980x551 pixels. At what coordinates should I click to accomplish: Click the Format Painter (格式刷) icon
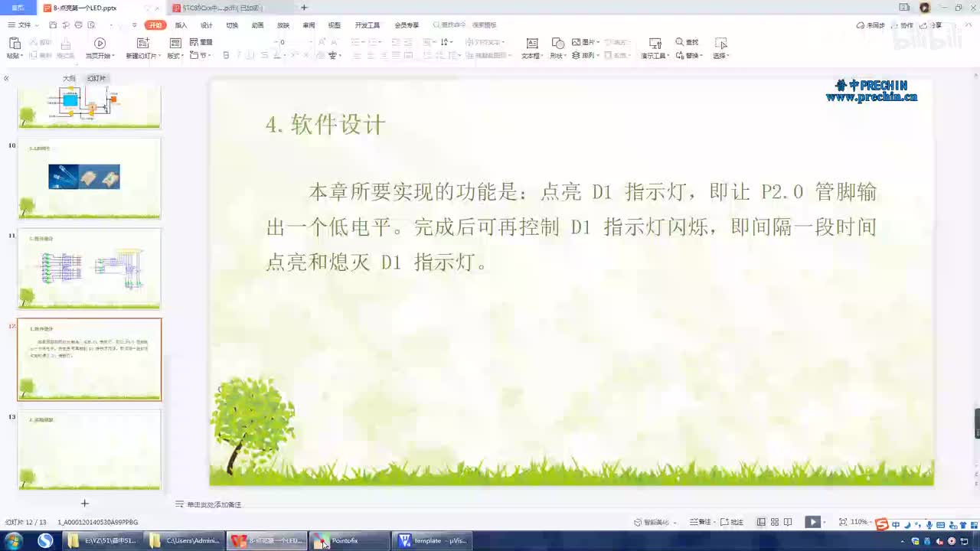[x=66, y=44]
